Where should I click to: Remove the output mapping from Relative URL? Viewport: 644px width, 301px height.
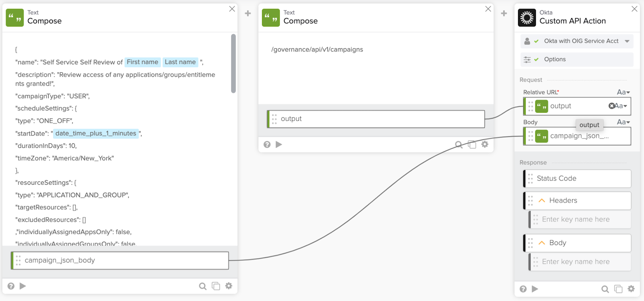coord(611,106)
